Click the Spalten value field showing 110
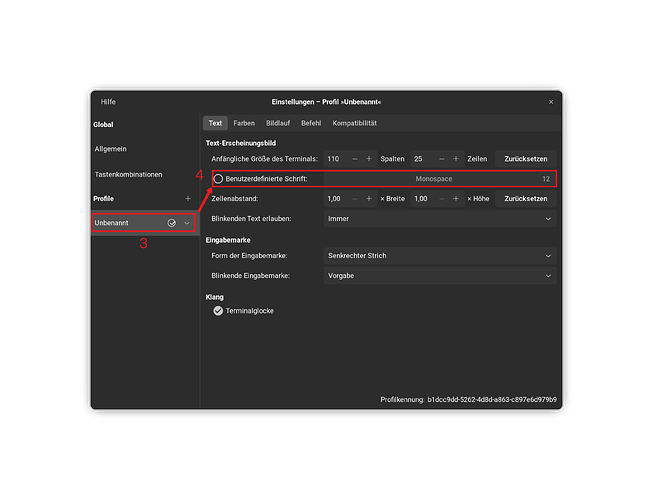Screen dimensions: 652x500 coord(336,159)
